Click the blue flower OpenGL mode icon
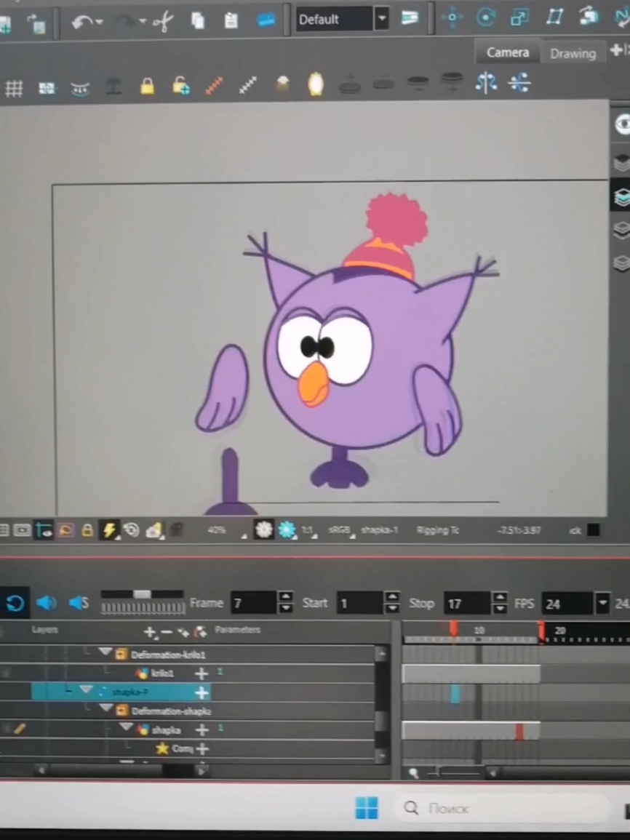The image size is (630, 840). pyautogui.click(x=287, y=530)
